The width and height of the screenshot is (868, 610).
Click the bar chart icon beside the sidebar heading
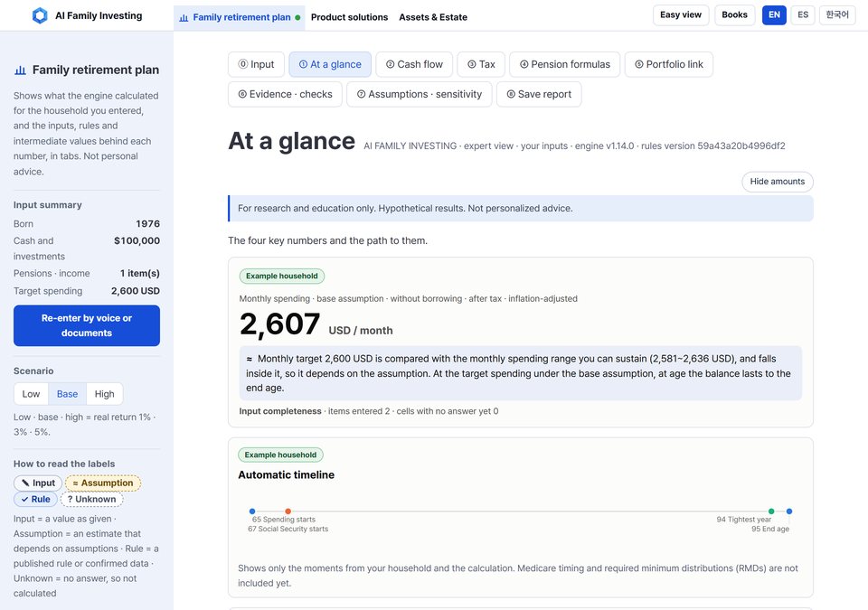[x=21, y=70]
